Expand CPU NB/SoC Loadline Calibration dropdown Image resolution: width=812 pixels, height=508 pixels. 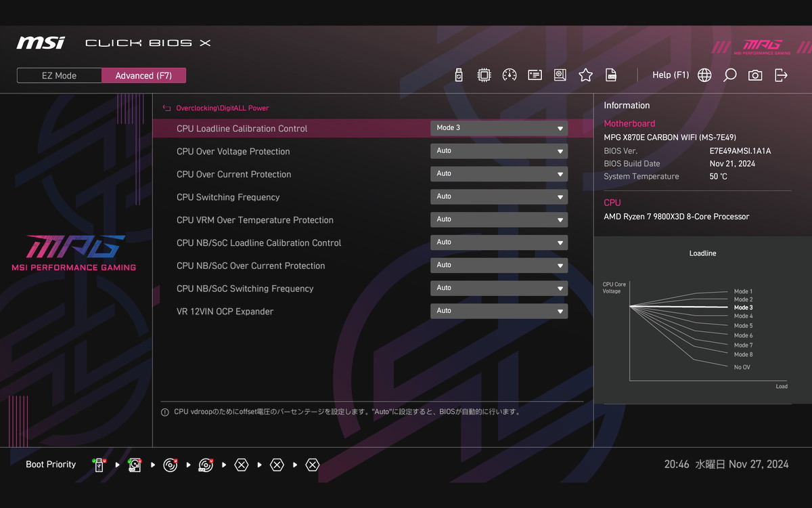499,242
